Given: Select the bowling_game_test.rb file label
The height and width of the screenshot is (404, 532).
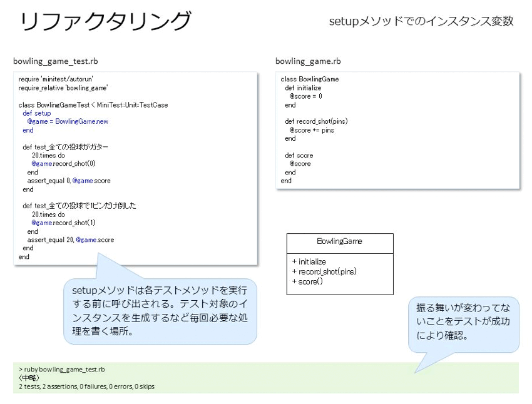Looking at the screenshot, I should tap(55, 61).
